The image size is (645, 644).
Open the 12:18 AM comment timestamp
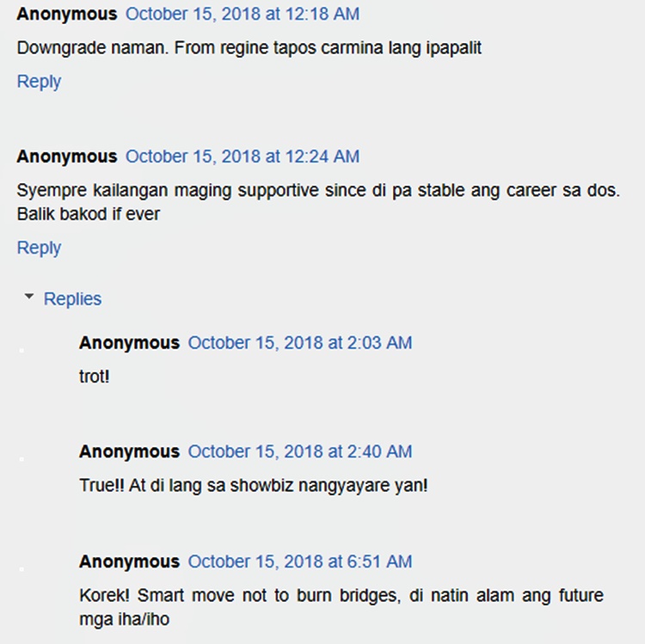pyautogui.click(x=243, y=15)
